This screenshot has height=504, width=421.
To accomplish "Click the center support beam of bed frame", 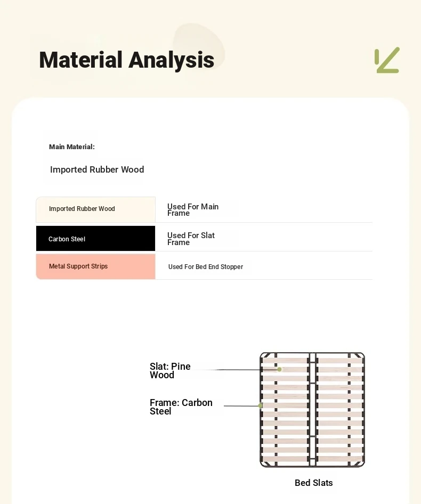I will point(312,410).
